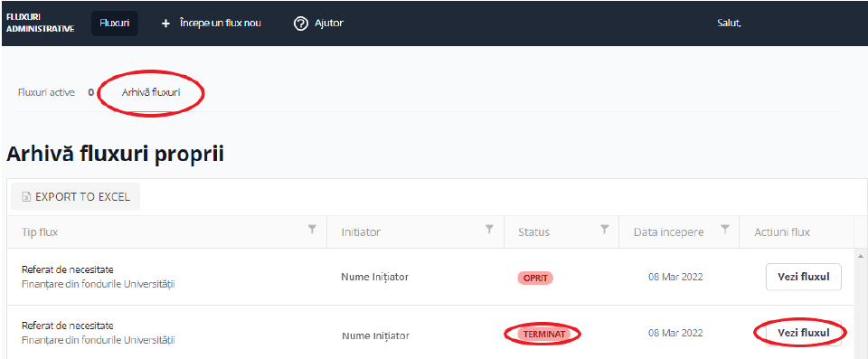Open the Ajutor help menu
The height and width of the screenshot is (359, 868).
pyautogui.click(x=329, y=24)
